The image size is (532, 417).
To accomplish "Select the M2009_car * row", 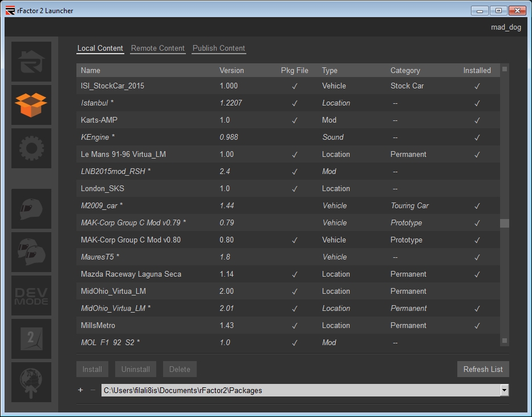I will click(x=288, y=205).
